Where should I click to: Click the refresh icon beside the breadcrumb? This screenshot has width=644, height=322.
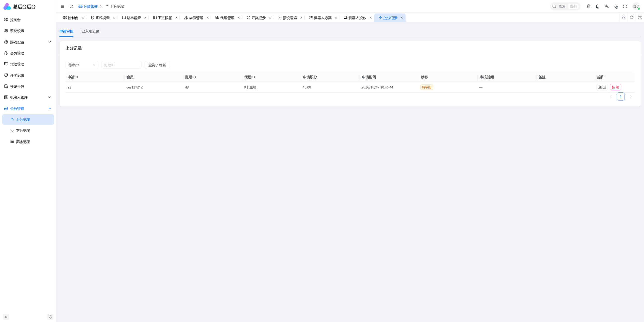(71, 6)
